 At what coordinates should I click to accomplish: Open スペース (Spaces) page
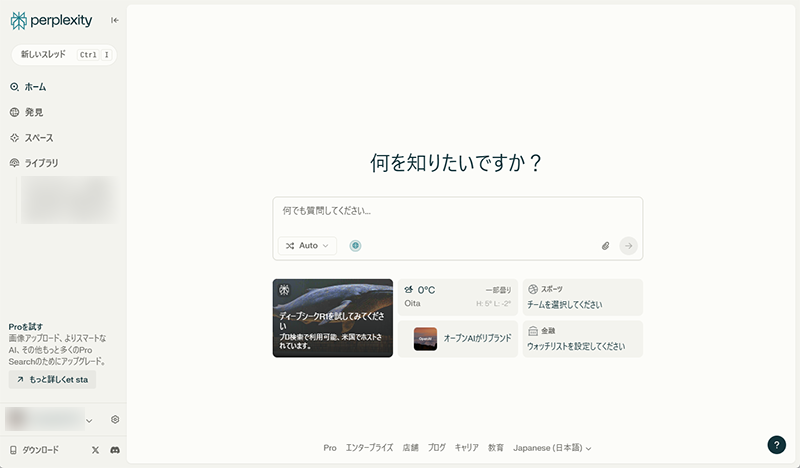[x=39, y=138]
